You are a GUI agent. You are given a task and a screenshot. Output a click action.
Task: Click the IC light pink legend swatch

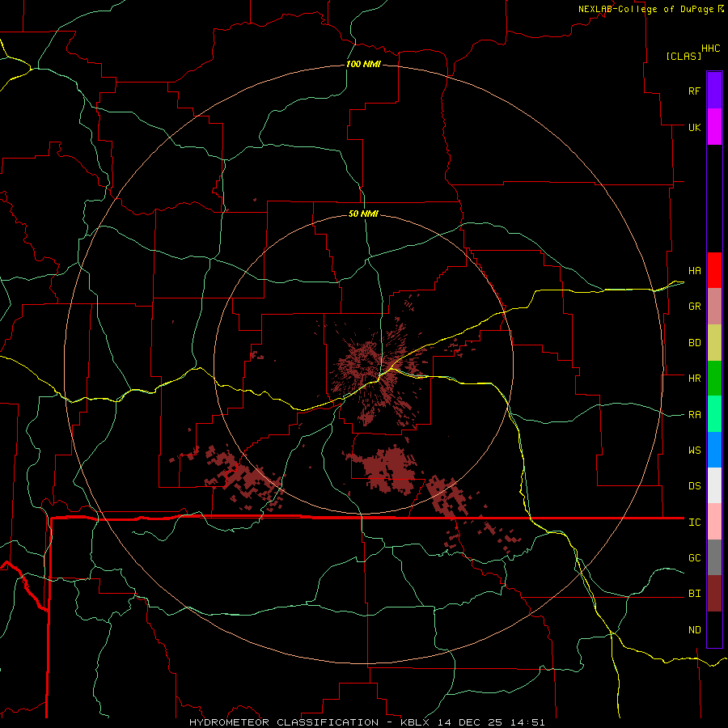tap(714, 522)
